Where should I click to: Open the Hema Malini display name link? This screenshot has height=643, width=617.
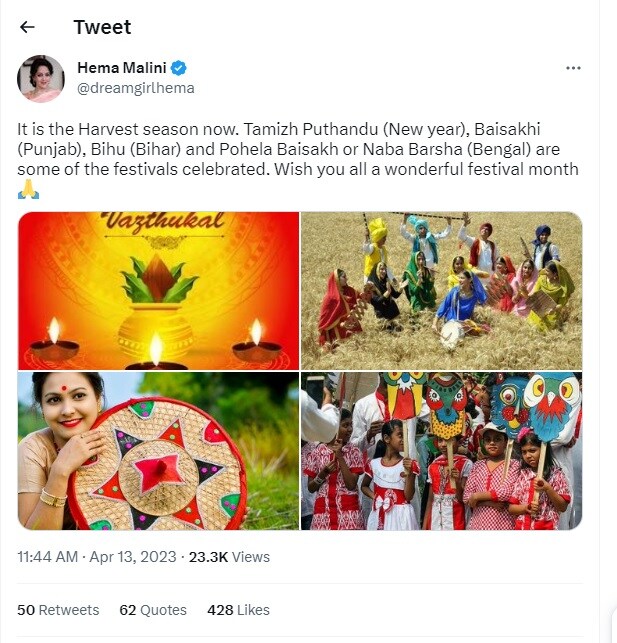[121, 68]
